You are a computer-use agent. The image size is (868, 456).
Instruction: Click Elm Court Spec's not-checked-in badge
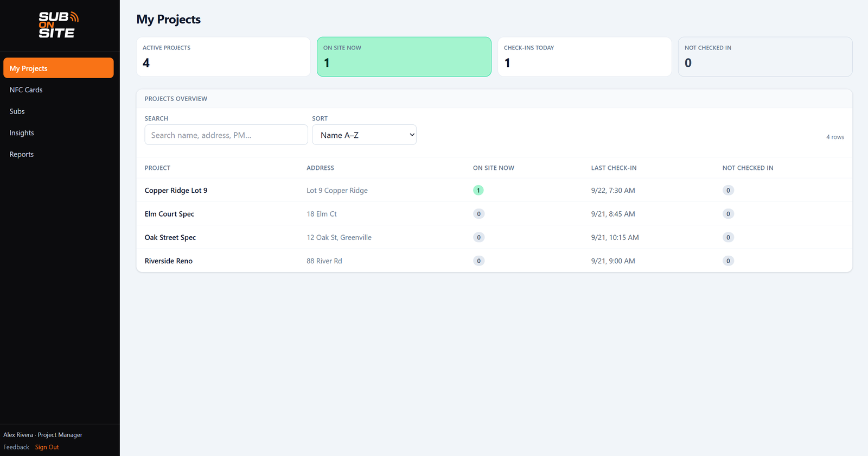click(x=728, y=214)
